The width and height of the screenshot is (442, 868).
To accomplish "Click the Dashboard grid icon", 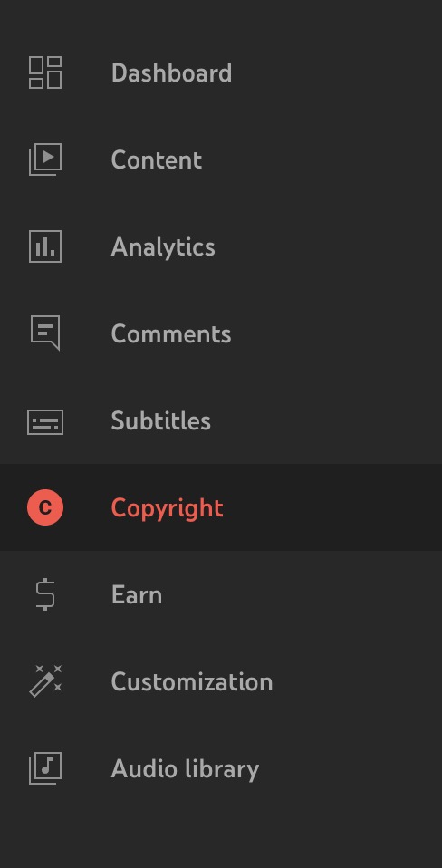I will [x=45, y=72].
